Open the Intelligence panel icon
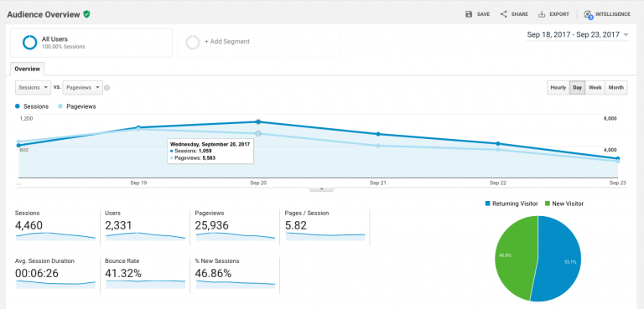The height and width of the screenshot is (309, 644). (x=588, y=14)
